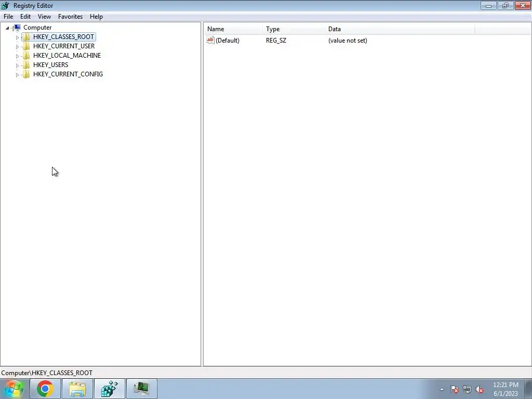Image resolution: width=532 pixels, height=399 pixels.
Task: Open the system monitor taskbar app
Action: [x=141, y=389]
